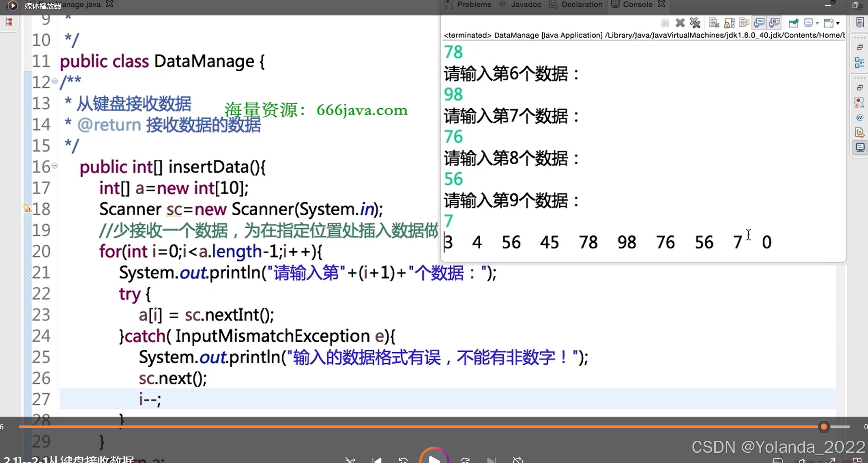Place cursor on line 17 'int[] a=new int[10];'
The width and height of the screenshot is (868, 463).
click(173, 188)
